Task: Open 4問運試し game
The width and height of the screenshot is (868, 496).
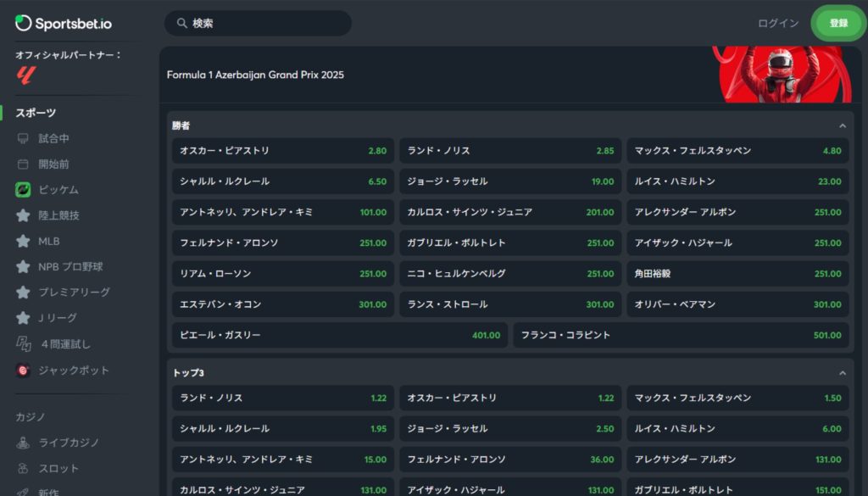Action: [x=66, y=344]
